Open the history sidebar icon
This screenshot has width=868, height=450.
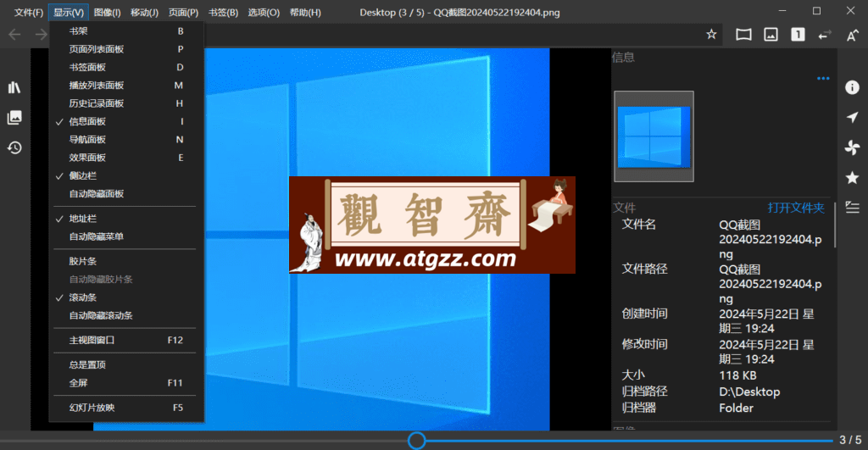point(14,147)
